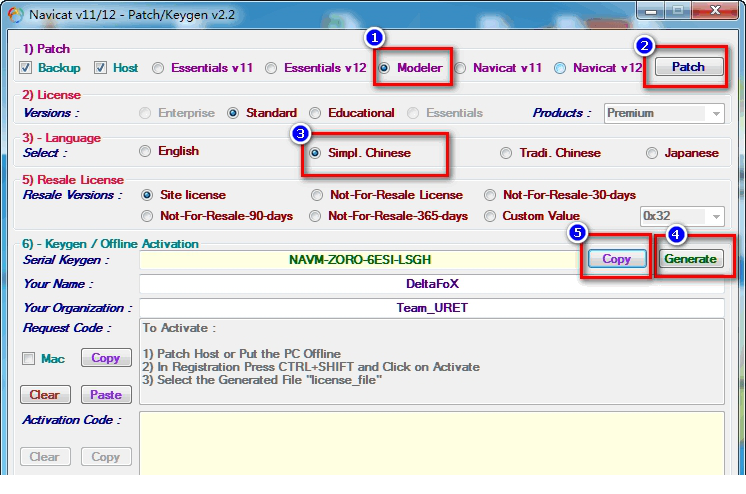Click the Your Organization field with Team_URET

(x=432, y=308)
